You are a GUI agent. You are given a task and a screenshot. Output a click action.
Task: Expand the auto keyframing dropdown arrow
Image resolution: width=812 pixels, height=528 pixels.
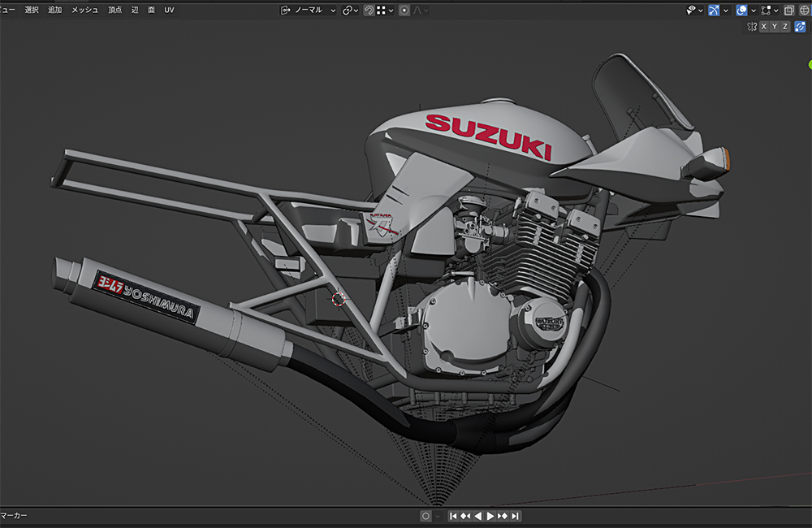(437, 516)
